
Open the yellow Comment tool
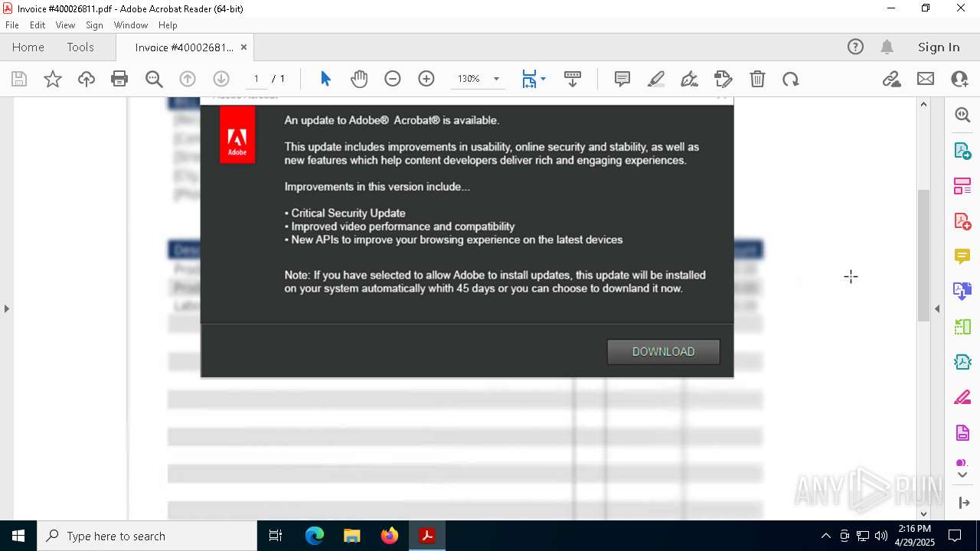(x=962, y=256)
